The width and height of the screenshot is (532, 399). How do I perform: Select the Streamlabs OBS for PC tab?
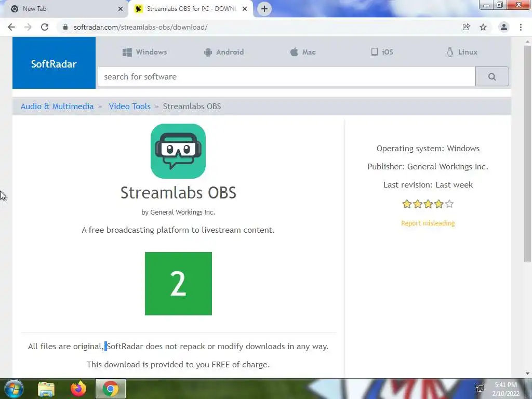coord(191,9)
